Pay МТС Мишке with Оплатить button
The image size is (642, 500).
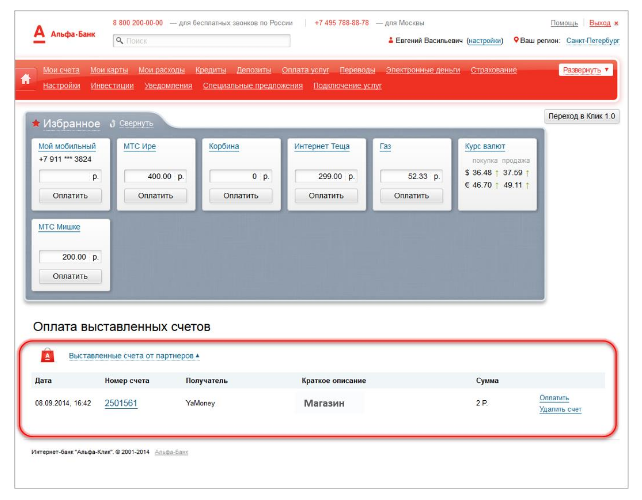(70, 276)
